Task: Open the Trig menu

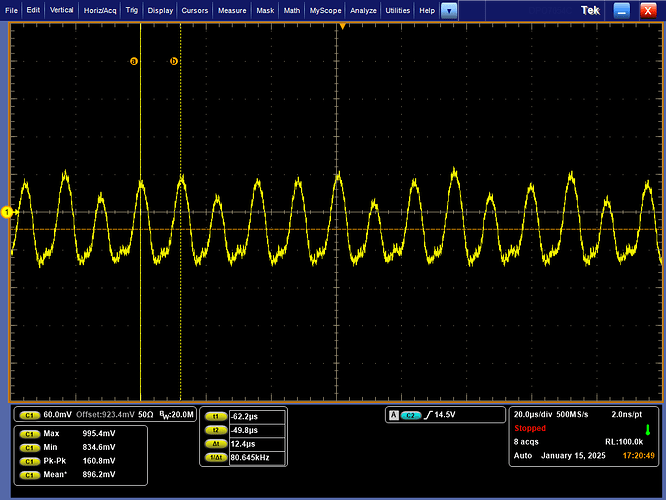Action: pyautogui.click(x=132, y=10)
